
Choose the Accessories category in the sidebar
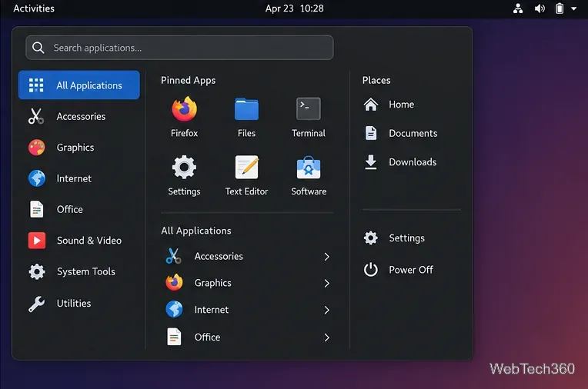[79, 116]
